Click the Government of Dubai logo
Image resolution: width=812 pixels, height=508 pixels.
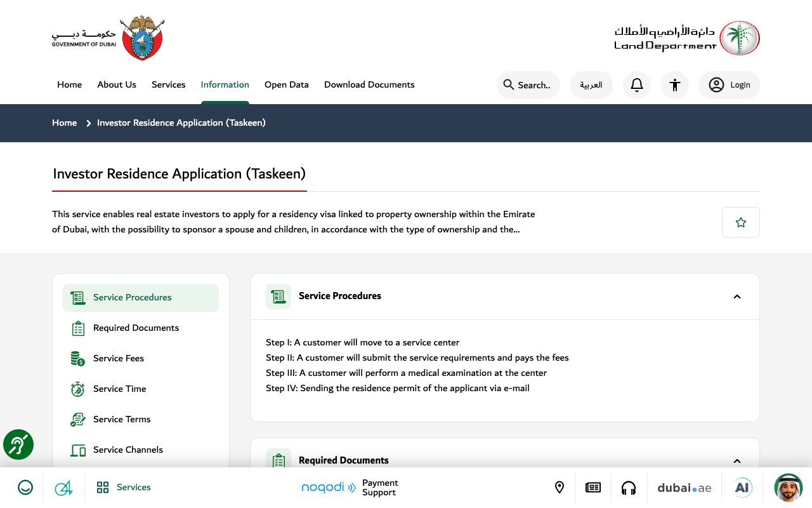pos(108,38)
